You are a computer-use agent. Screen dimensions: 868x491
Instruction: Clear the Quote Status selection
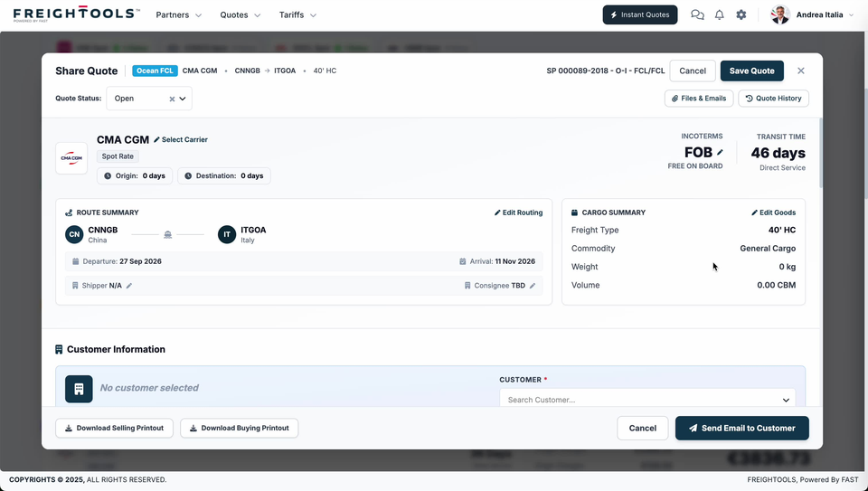(172, 99)
